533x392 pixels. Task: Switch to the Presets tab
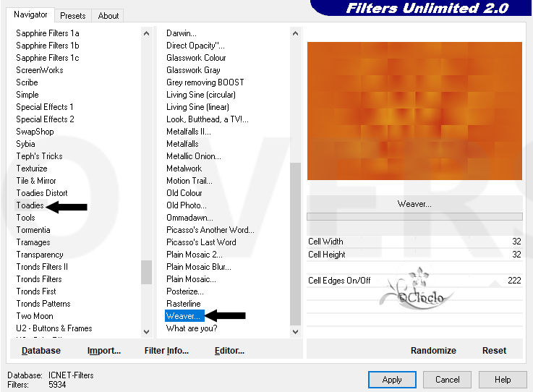click(x=73, y=16)
